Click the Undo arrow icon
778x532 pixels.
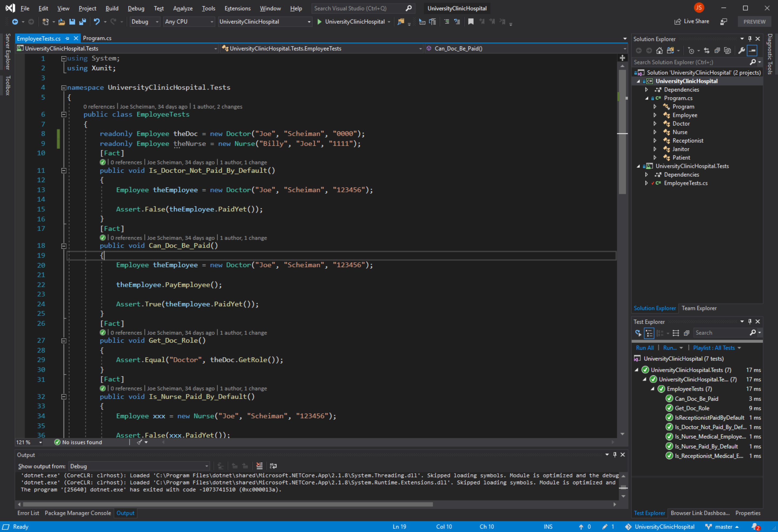pos(96,22)
